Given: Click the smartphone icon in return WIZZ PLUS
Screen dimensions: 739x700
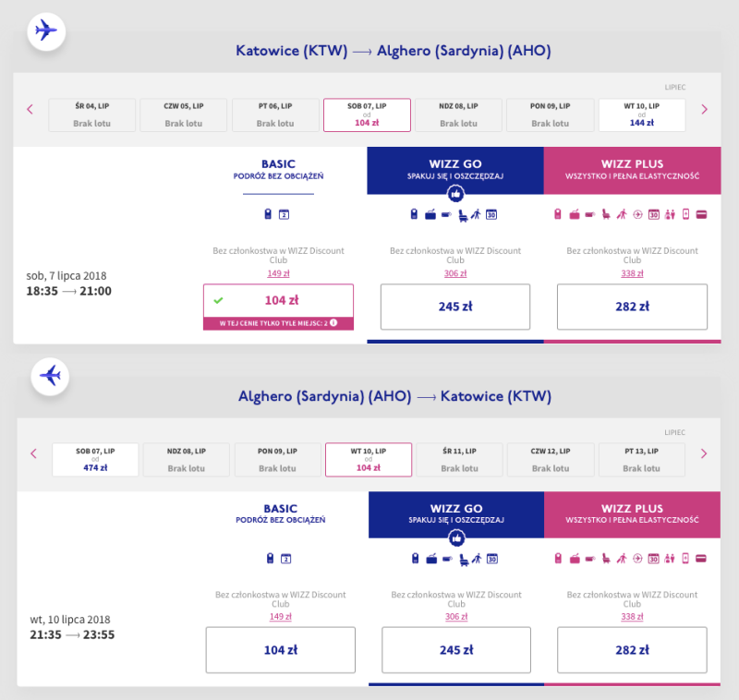Looking at the screenshot, I should 685,559.
